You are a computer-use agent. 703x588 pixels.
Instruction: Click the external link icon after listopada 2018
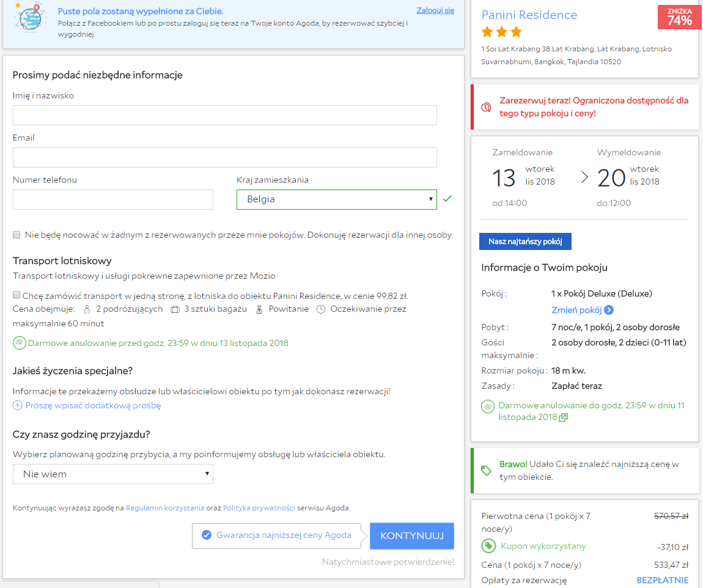click(564, 417)
